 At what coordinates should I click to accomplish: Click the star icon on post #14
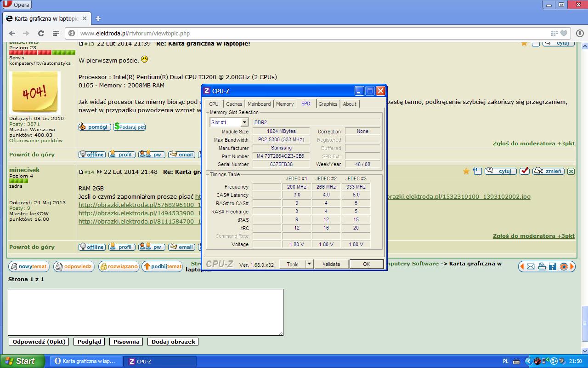pyautogui.click(x=466, y=171)
